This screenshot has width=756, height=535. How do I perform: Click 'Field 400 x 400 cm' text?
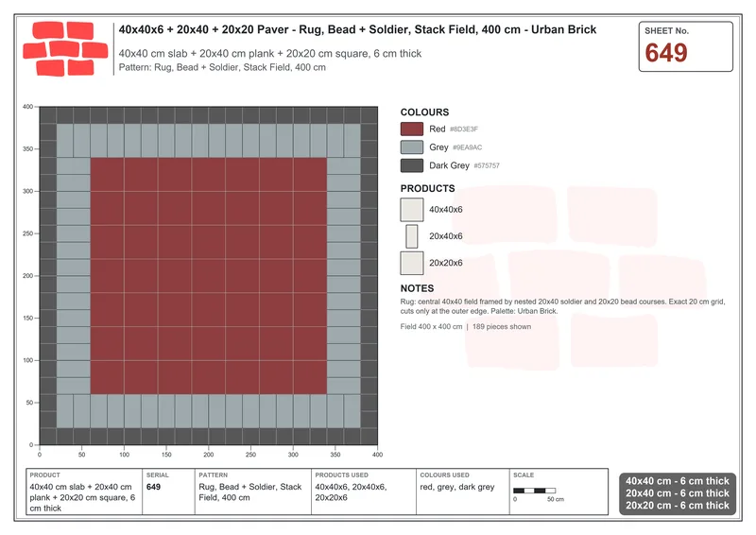[431, 327]
